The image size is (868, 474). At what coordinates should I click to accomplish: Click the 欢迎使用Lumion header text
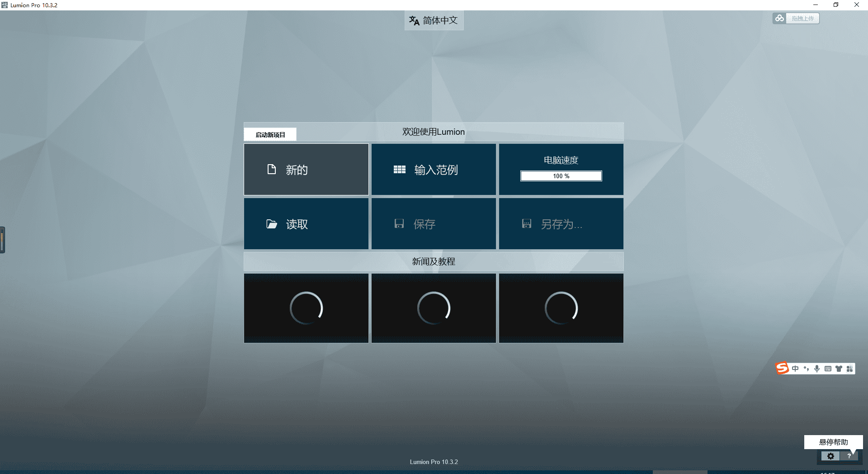(x=434, y=132)
